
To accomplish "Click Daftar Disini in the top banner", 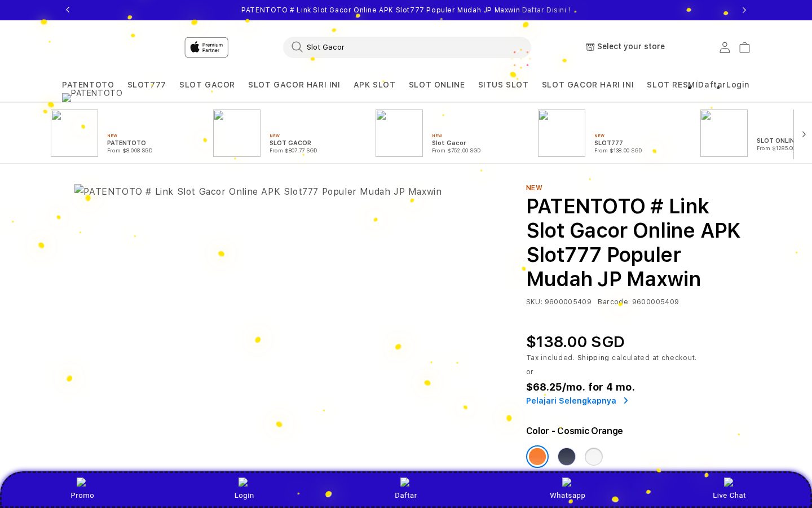I will [x=546, y=10].
